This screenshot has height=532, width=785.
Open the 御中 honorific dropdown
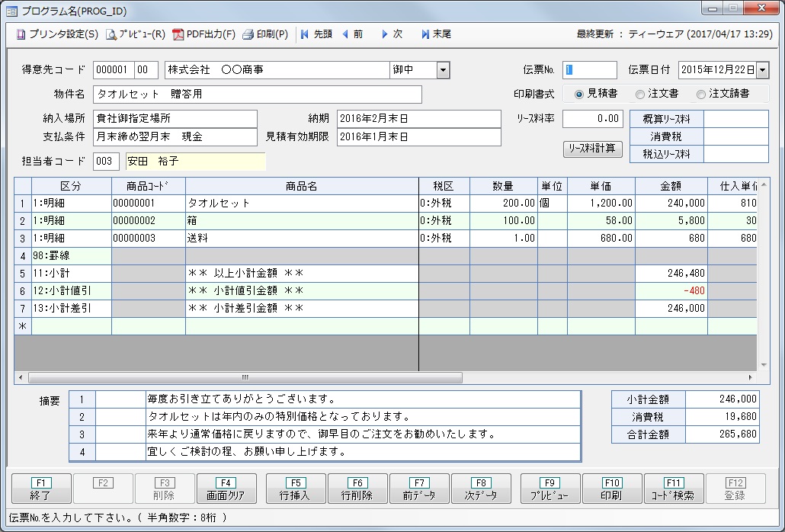point(444,70)
